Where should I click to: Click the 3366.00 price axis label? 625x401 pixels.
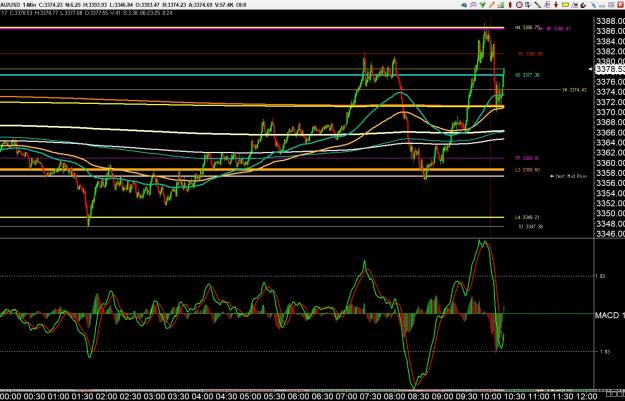pyautogui.click(x=610, y=132)
